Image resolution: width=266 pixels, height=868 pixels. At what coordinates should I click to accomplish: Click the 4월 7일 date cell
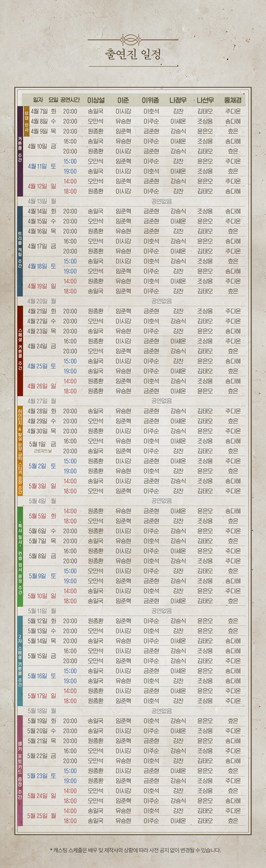[39, 111]
